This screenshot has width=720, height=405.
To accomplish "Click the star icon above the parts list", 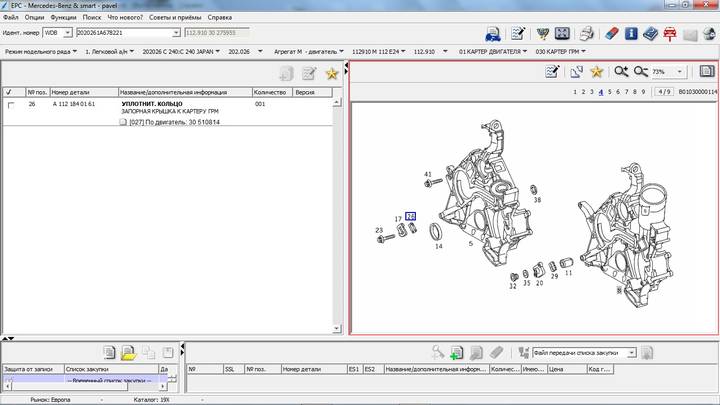I will coord(331,73).
